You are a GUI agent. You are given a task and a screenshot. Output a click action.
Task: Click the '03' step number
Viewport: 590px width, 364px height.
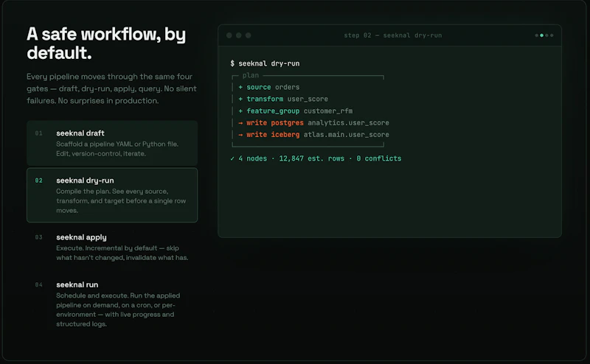(39, 237)
